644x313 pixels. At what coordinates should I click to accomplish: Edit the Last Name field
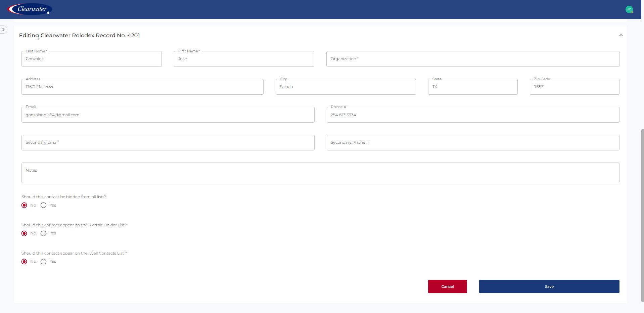[x=92, y=59]
